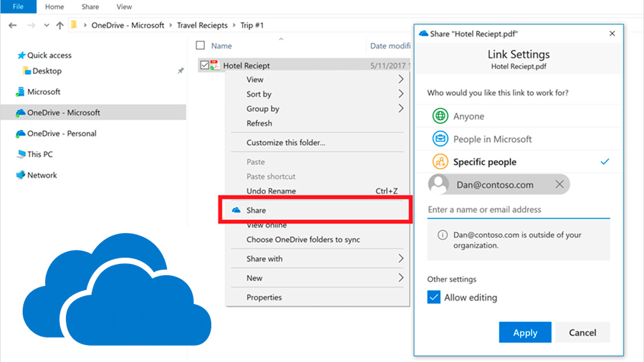Apply the link settings
Image resolution: width=644 pixels, height=362 pixels.
tap(525, 332)
